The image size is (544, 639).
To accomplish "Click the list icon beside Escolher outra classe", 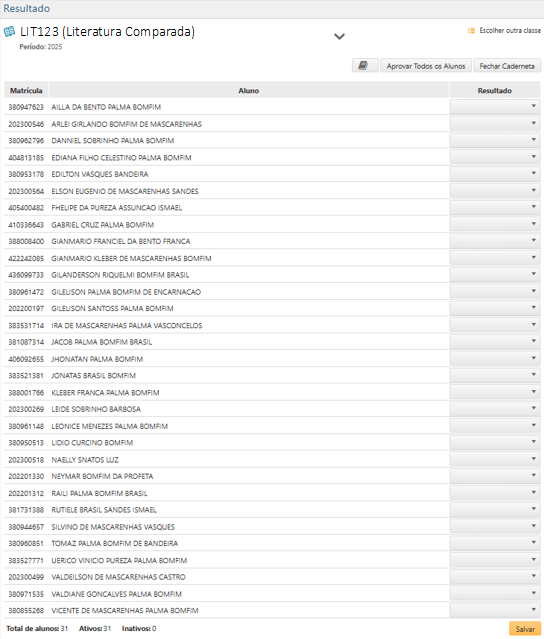I will click(471, 31).
